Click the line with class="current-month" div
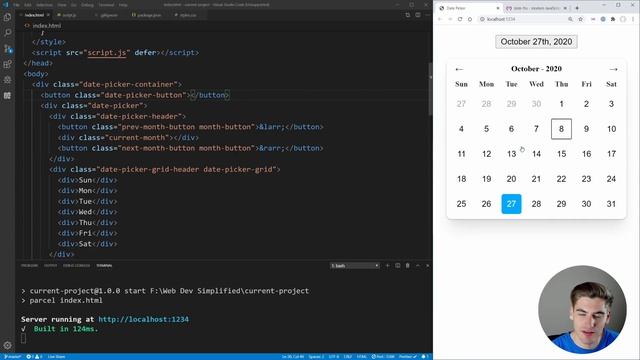The width and height of the screenshot is (640, 360). coord(129,138)
